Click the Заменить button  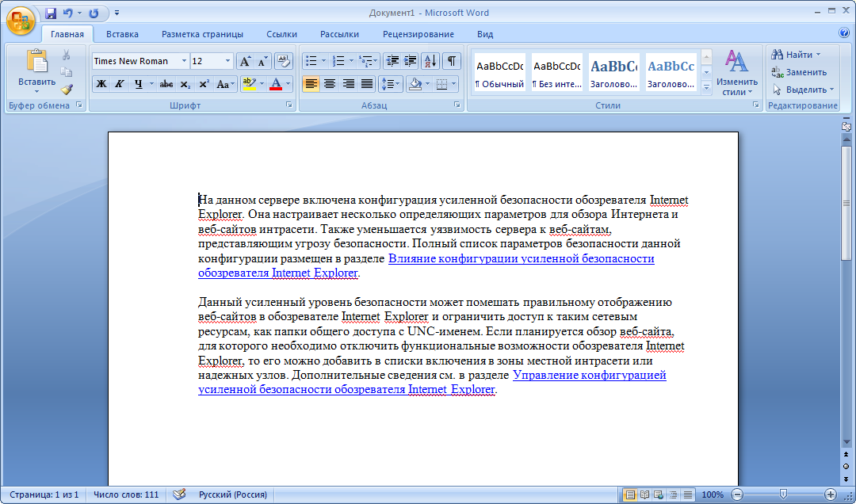[800, 72]
